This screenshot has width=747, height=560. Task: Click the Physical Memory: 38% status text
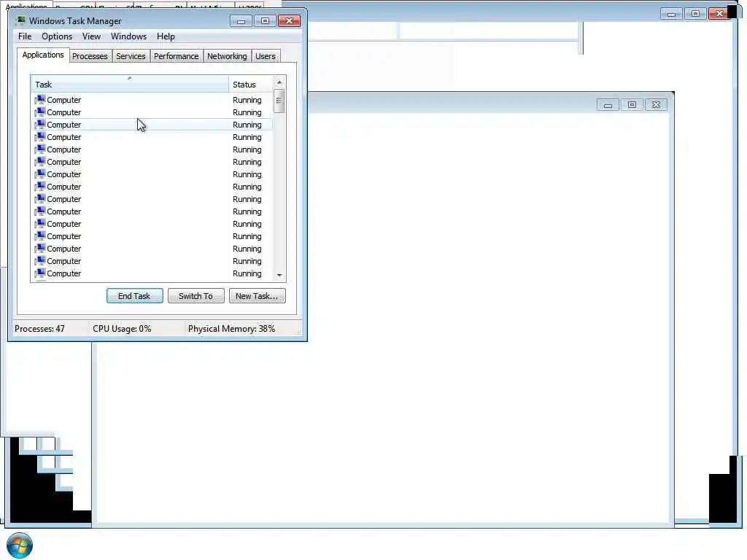point(231,329)
